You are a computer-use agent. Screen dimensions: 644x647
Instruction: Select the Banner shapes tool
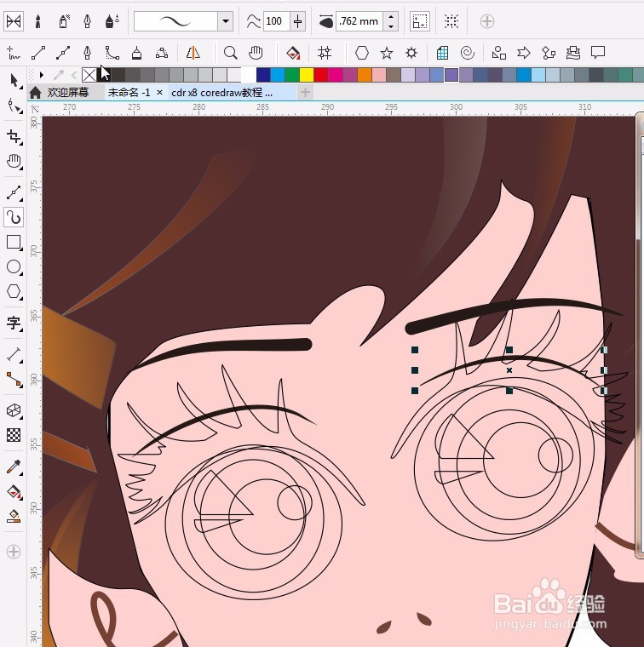[x=573, y=53]
